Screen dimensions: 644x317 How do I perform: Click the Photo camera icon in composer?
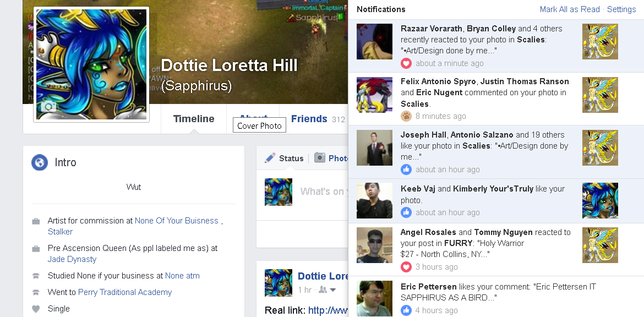(320, 158)
